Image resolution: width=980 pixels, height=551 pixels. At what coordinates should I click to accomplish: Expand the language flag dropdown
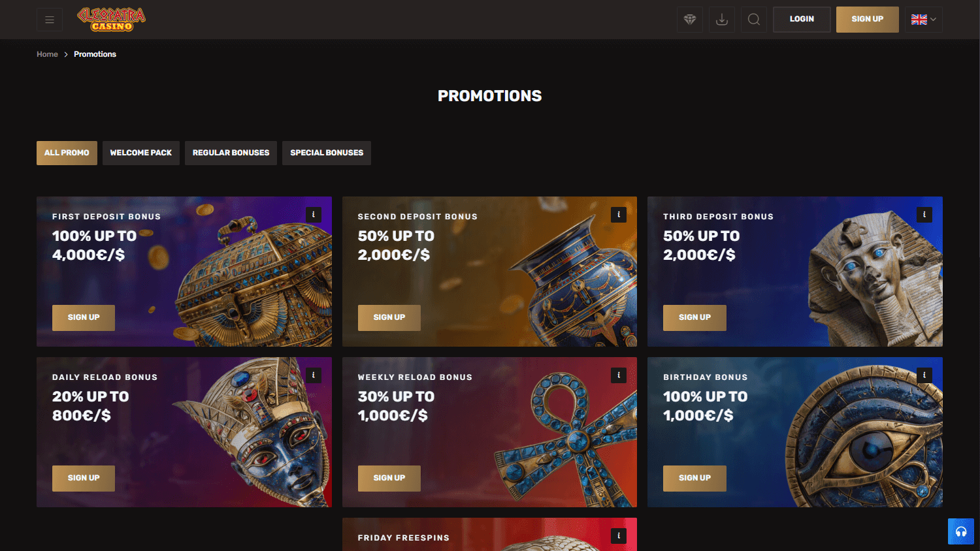pos(924,20)
